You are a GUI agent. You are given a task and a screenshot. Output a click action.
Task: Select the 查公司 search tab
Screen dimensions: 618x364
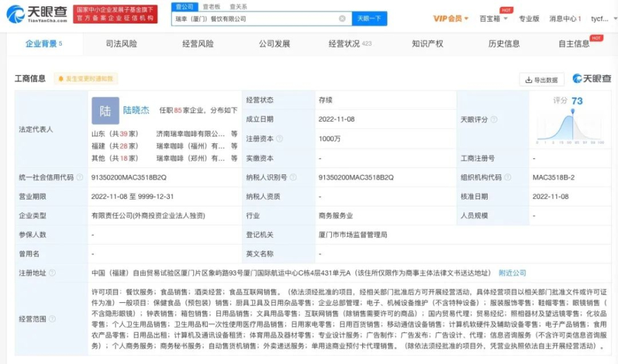pos(184,7)
